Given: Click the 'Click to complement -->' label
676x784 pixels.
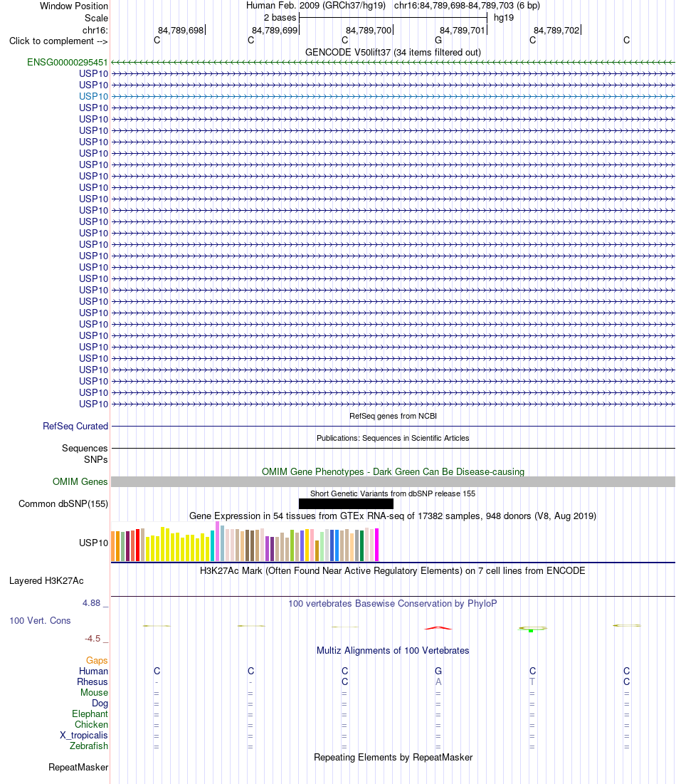Looking at the screenshot, I should click(58, 41).
